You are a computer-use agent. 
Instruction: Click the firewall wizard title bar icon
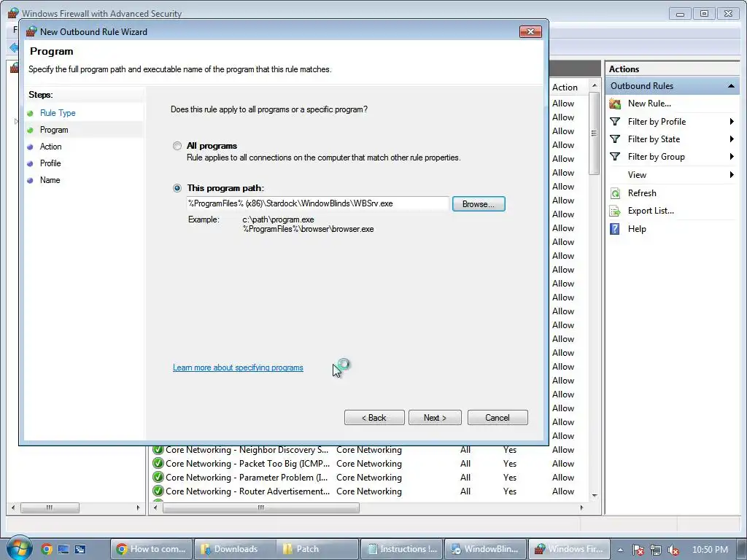pyautogui.click(x=31, y=32)
